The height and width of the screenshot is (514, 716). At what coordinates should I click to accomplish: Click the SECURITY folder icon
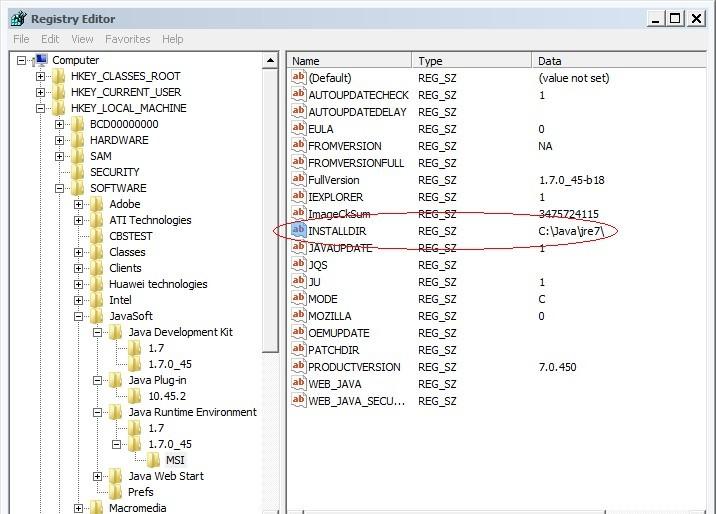tap(78, 172)
